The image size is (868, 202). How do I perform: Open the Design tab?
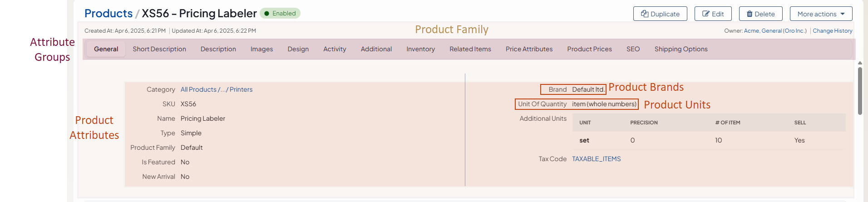pos(298,49)
